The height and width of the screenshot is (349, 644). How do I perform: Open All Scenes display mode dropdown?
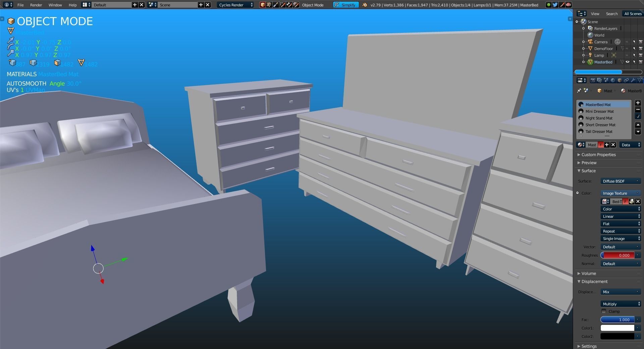[632, 13]
